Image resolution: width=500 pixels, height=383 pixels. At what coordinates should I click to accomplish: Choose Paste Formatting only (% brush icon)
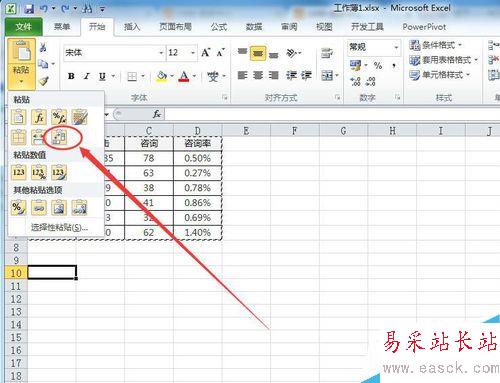(x=18, y=207)
